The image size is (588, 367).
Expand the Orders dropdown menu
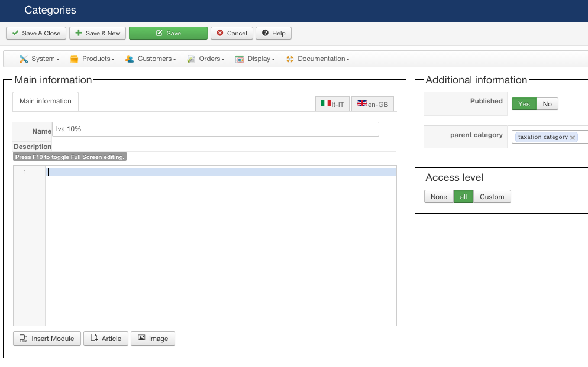point(206,59)
